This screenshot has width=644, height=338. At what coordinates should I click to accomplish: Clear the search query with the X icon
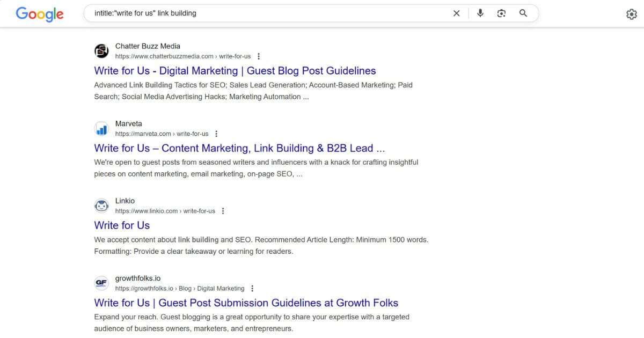(456, 13)
